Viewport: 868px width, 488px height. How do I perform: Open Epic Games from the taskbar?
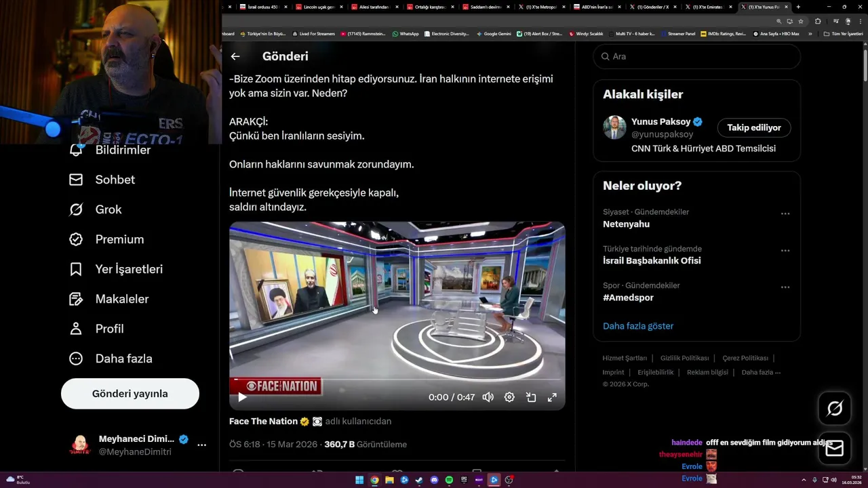click(464, 480)
